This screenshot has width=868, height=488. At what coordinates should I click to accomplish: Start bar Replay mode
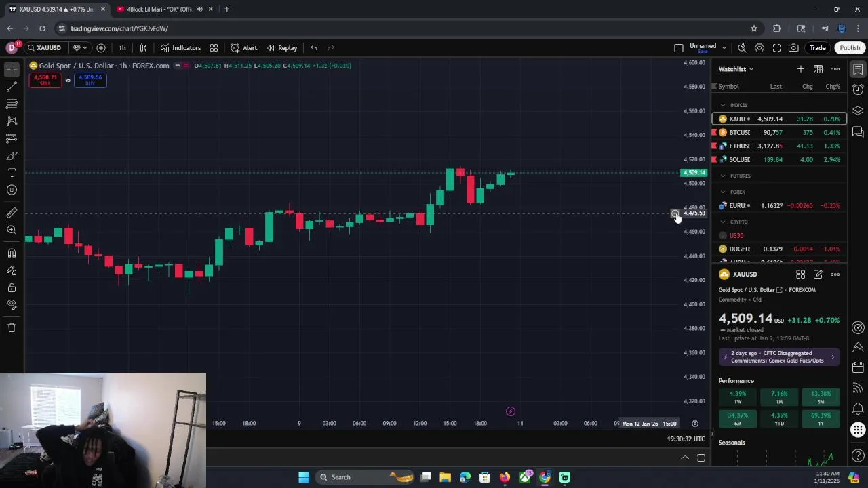click(x=282, y=48)
